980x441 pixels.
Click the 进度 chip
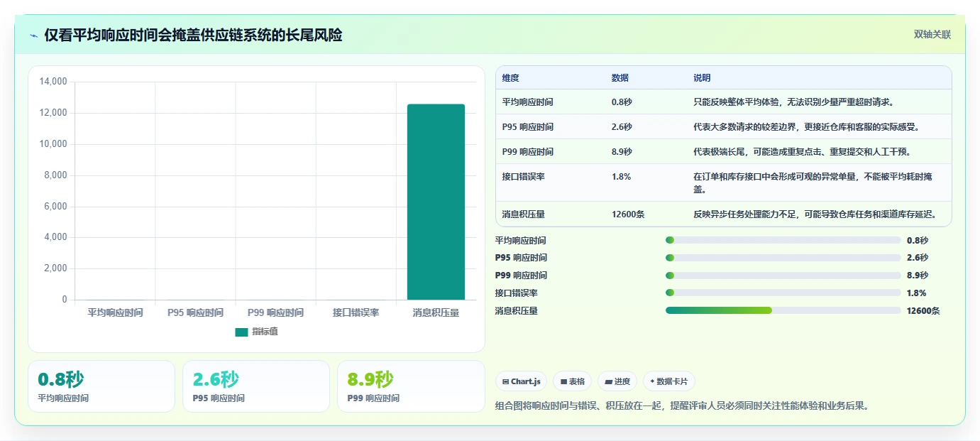[x=617, y=381]
